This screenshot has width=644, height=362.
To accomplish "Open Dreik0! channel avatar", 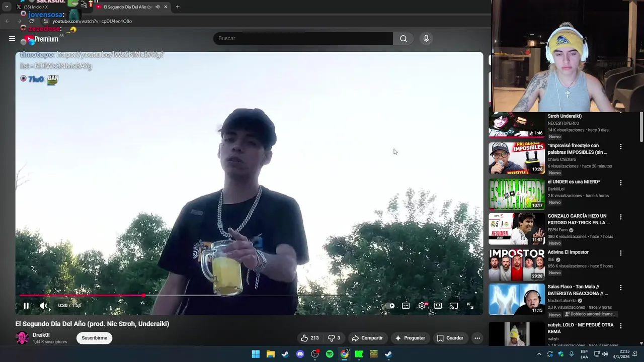I will coord(22,338).
